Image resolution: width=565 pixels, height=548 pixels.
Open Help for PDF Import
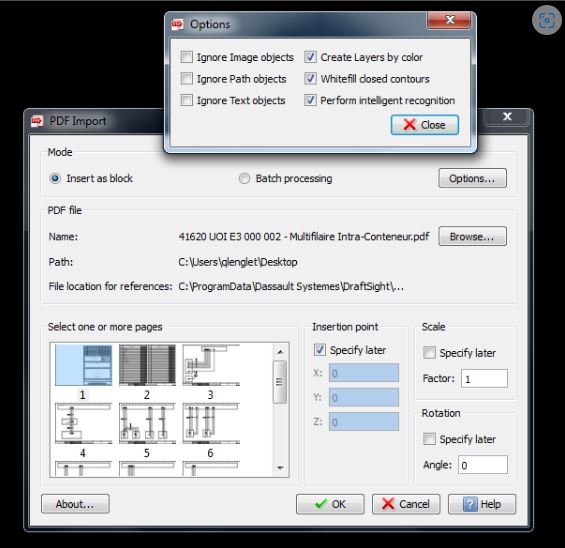[482, 504]
